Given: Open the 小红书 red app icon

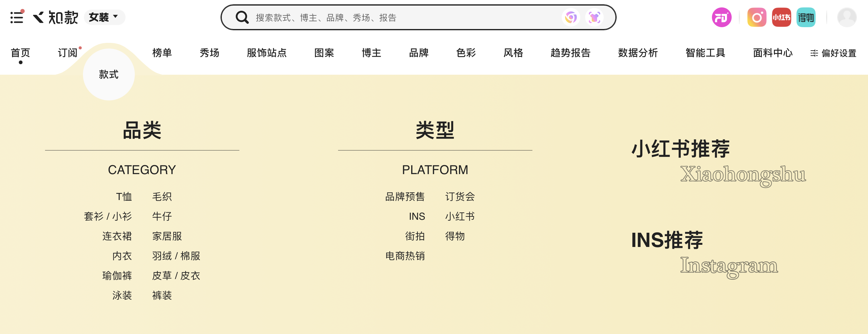Looking at the screenshot, I should pos(781,17).
